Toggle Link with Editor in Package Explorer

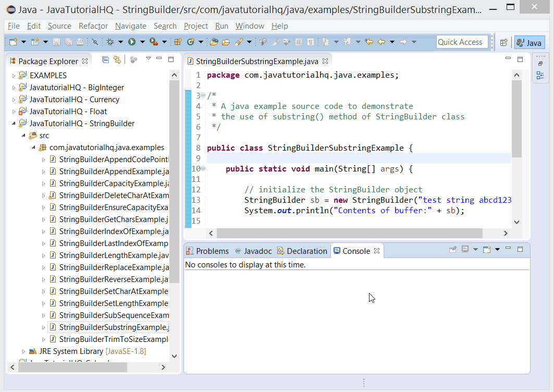tap(117, 60)
